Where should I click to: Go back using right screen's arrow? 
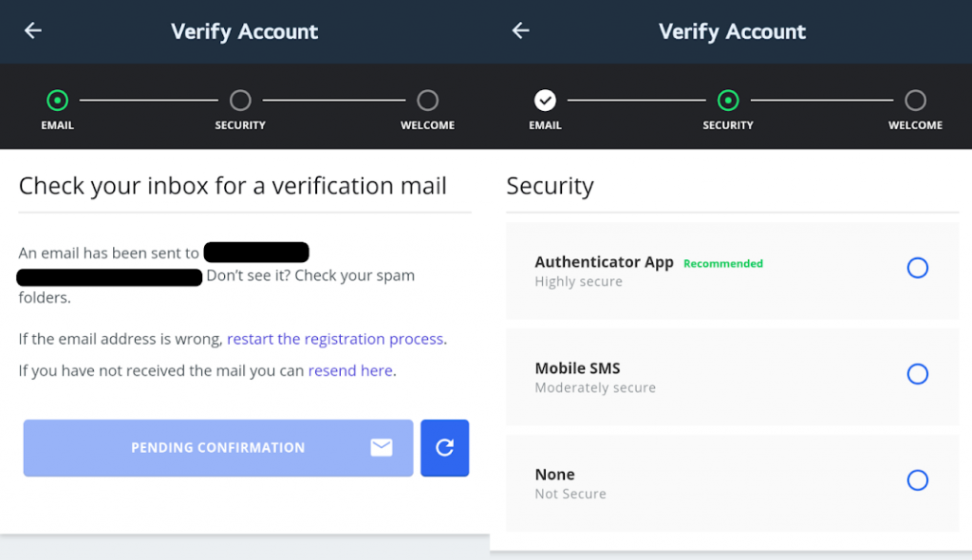[521, 30]
